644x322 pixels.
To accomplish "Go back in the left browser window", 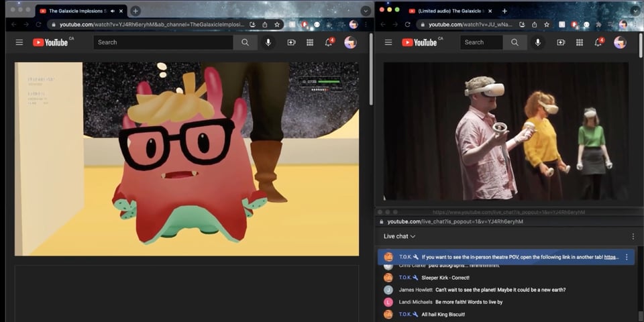I will click(13, 25).
